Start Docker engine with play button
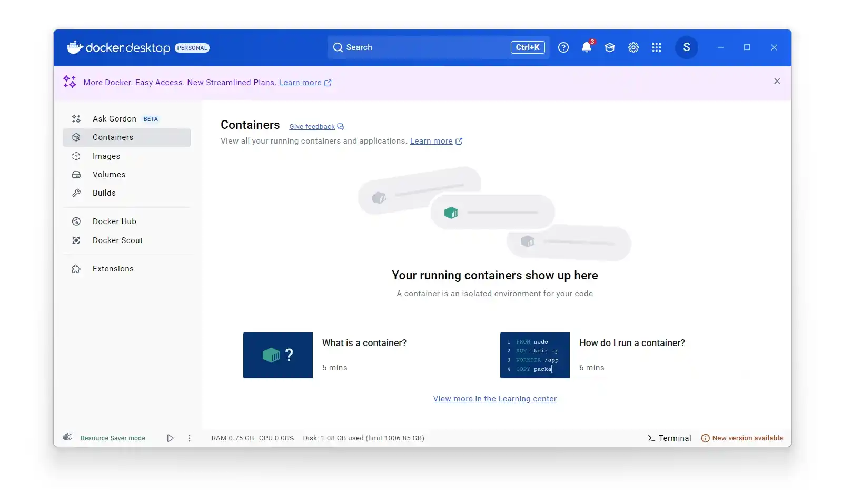Image resolution: width=852 pixels, height=504 pixels. [170, 438]
